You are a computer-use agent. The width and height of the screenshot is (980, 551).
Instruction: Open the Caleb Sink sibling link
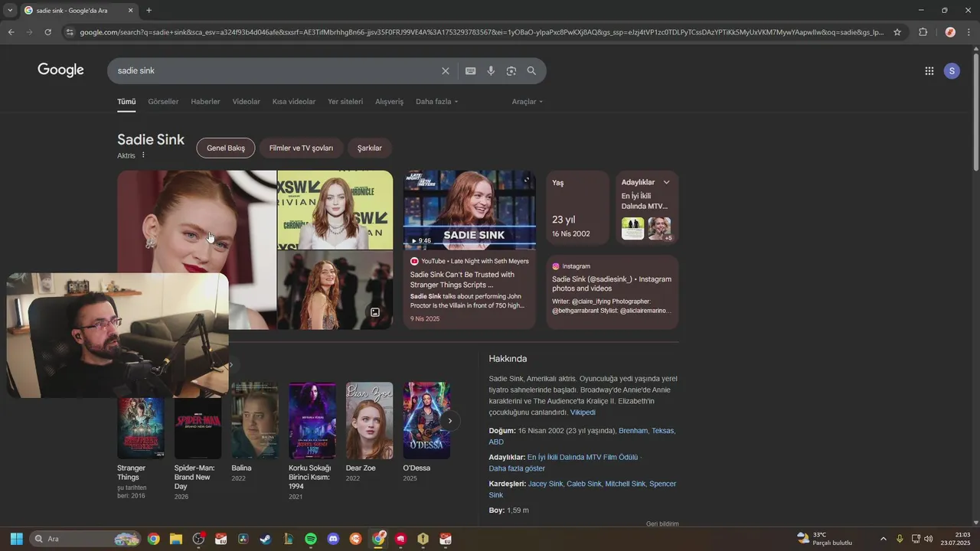(584, 484)
